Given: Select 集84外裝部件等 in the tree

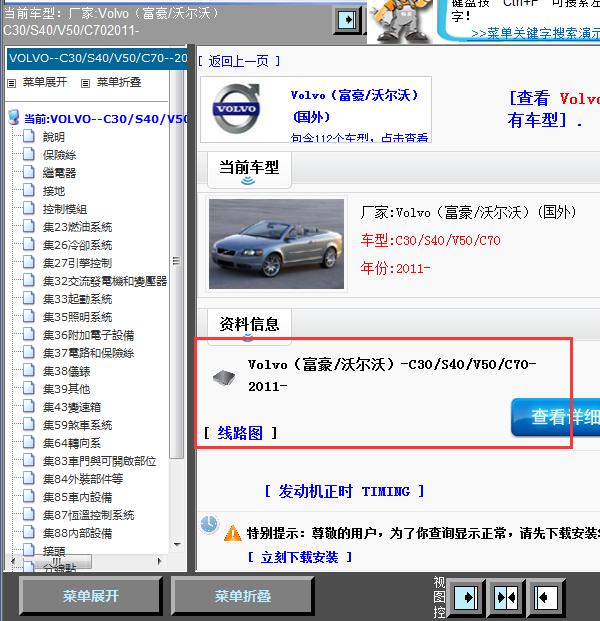Looking at the screenshot, I should [x=83, y=479].
